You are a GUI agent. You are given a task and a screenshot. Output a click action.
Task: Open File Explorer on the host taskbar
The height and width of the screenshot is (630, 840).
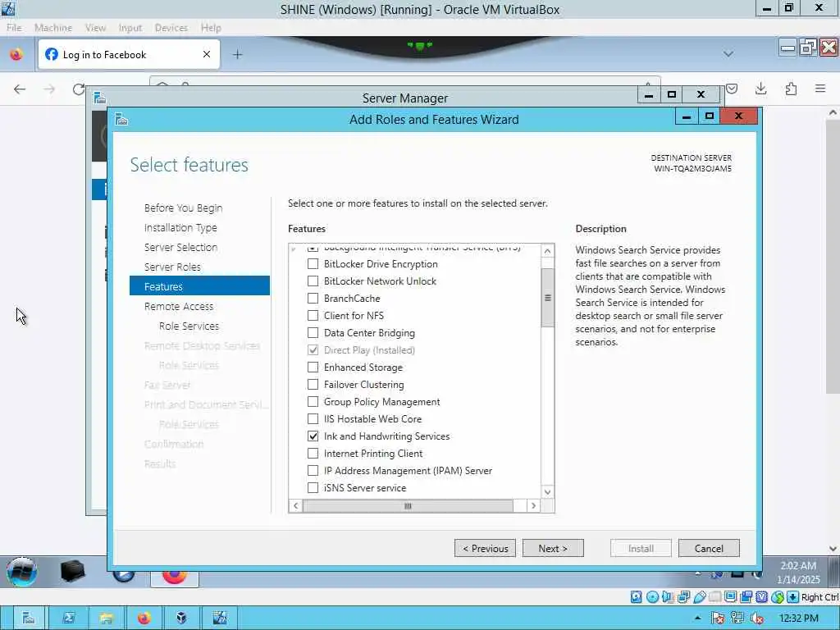[106, 618]
